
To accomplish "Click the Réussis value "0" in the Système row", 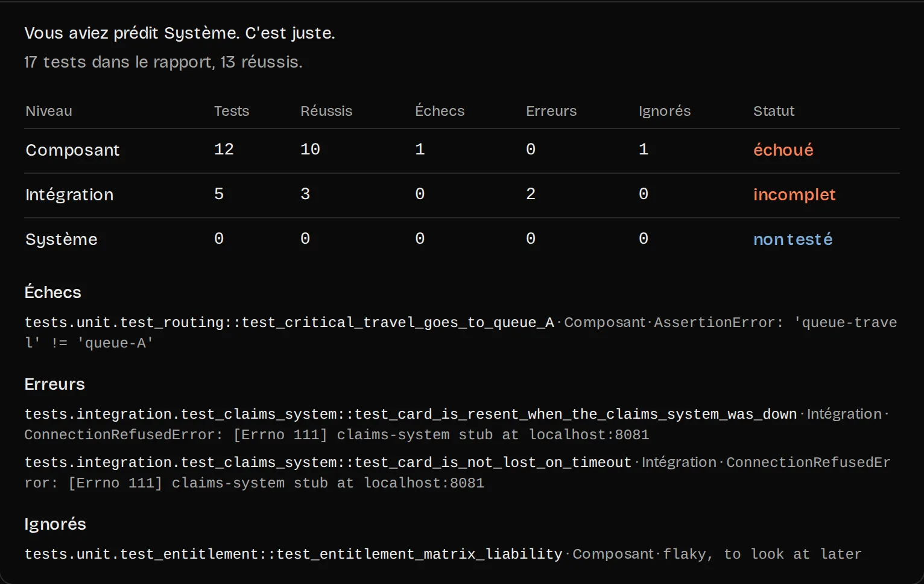I will 305,238.
